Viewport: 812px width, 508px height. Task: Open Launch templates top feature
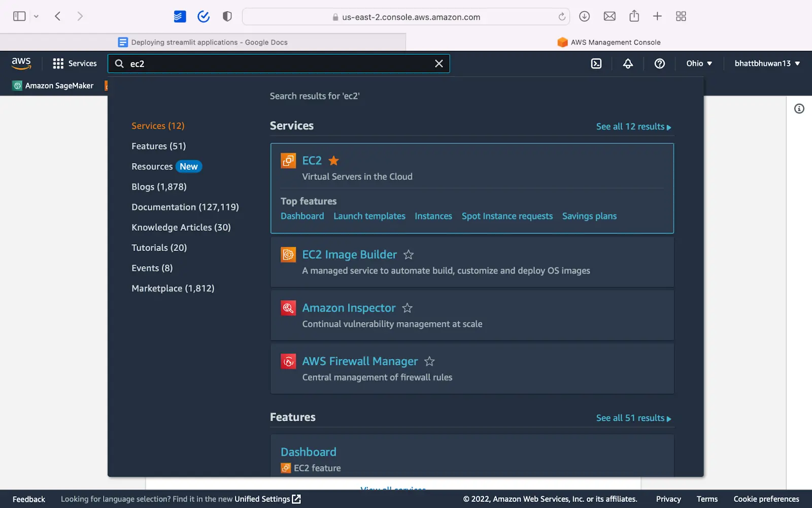click(x=369, y=216)
